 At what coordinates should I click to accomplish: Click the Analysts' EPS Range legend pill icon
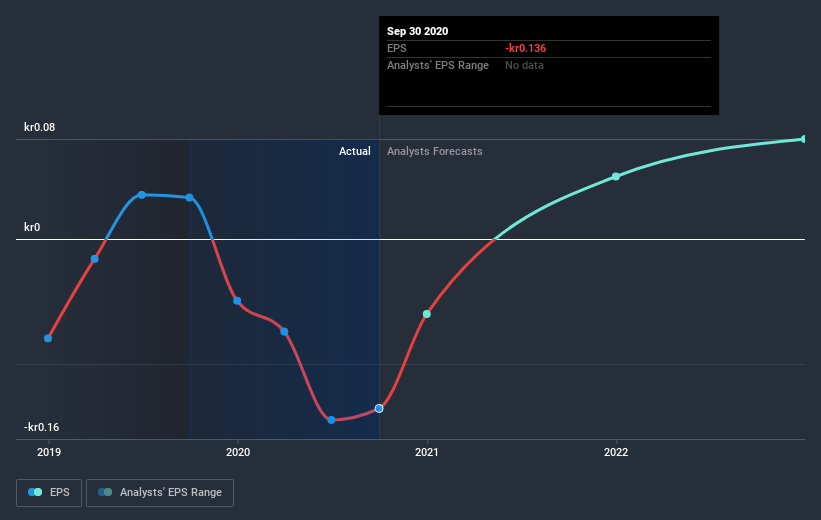pyautogui.click(x=105, y=492)
